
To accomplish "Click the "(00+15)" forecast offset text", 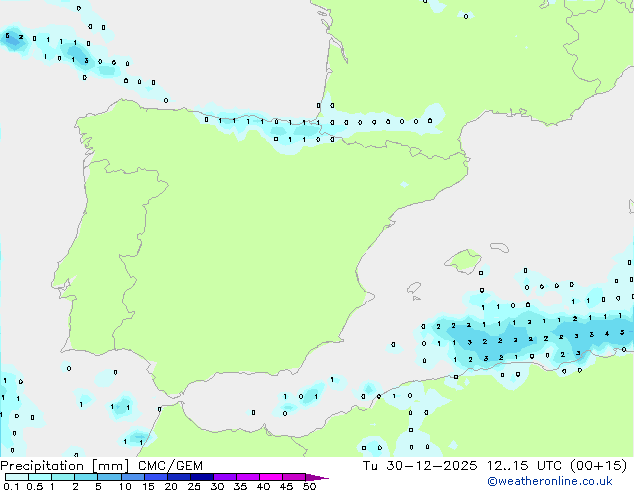I will pyautogui.click(x=598, y=466).
